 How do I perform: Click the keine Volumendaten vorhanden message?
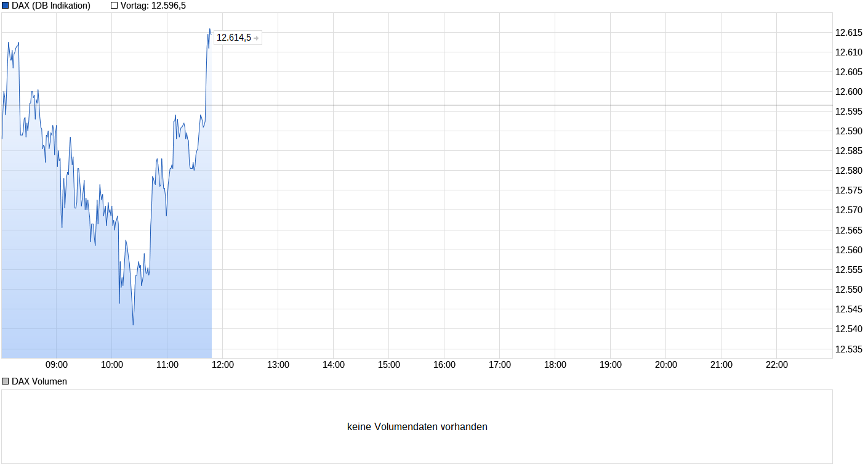point(418,426)
